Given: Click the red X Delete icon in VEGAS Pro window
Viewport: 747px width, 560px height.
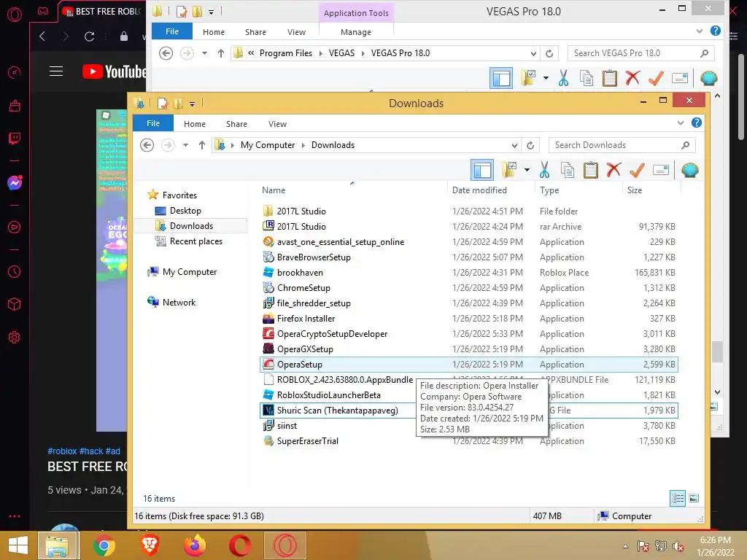Looking at the screenshot, I should coord(632,77).
